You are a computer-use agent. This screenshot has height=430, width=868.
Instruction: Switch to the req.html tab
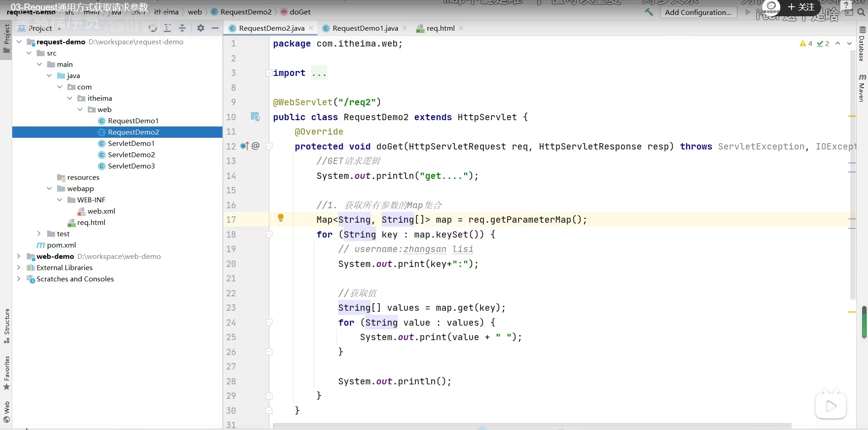coord(440,28)
